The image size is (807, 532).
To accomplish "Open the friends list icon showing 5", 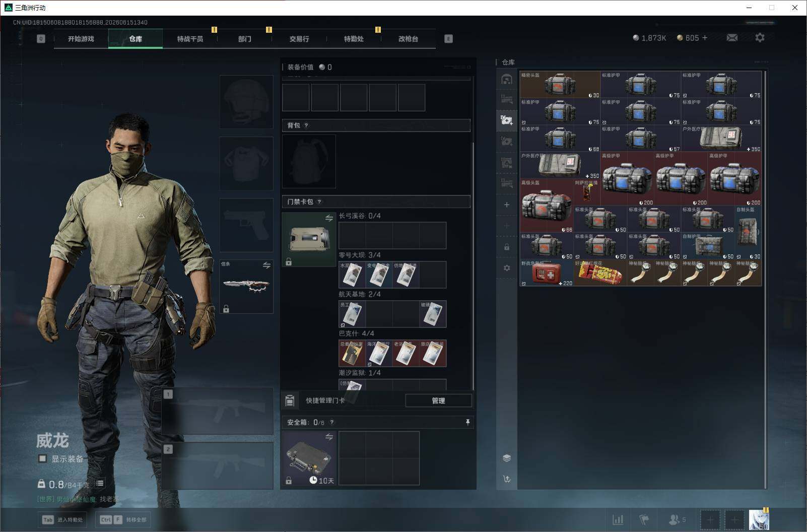I will click(677, 519).
